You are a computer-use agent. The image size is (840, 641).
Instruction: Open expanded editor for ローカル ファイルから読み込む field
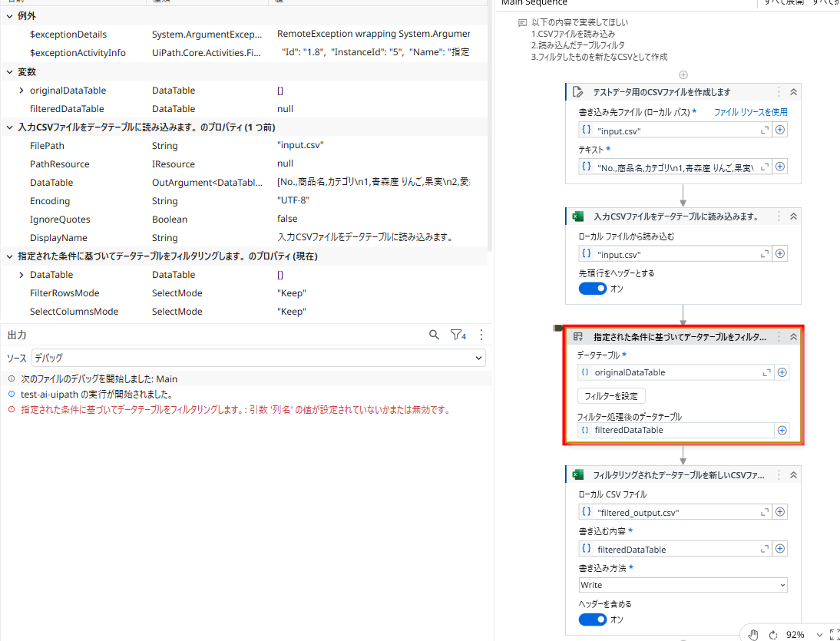765,254
